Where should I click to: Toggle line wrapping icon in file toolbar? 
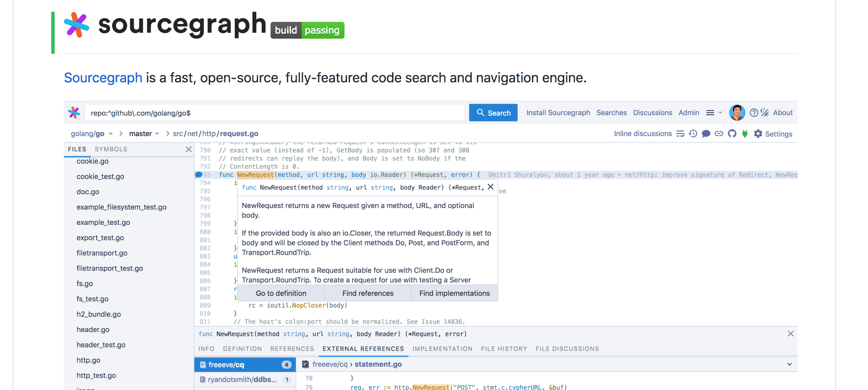tap(680, 134)
